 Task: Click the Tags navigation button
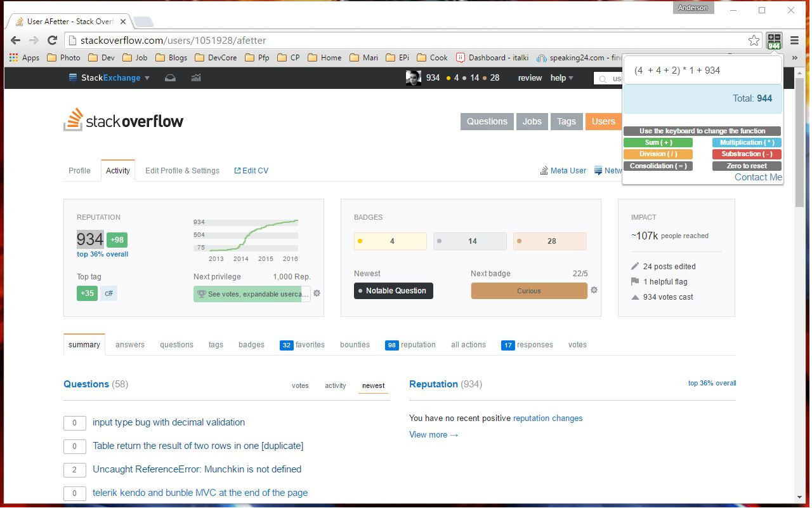point(566,121)
